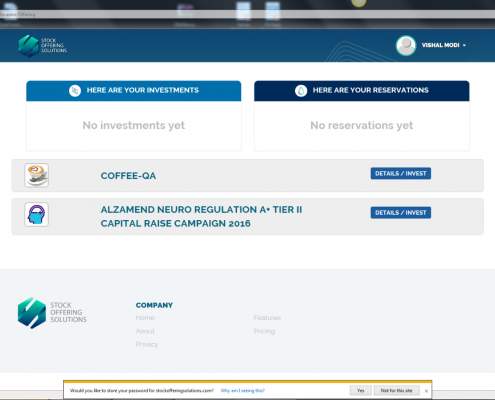The width and height of the screenshot is (495, 400).
Task: Open the Pricing footer link
Action: (x=264, y=331)
